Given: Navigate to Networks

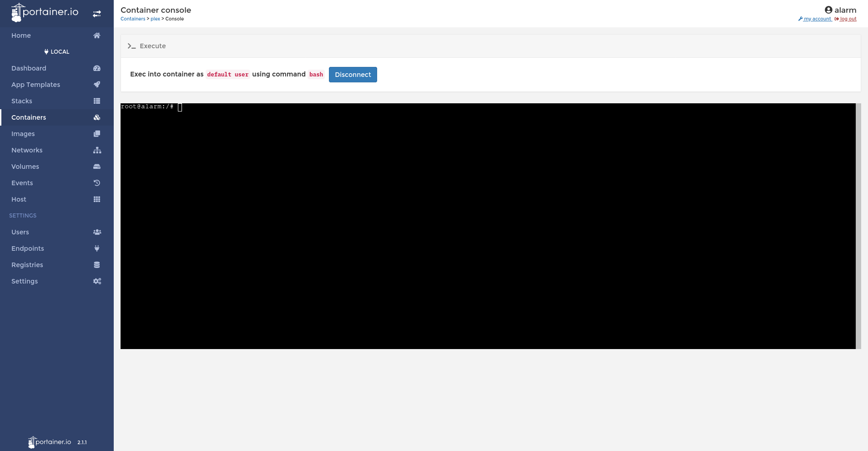Looking at the screenshot, I should pos(57,150).
